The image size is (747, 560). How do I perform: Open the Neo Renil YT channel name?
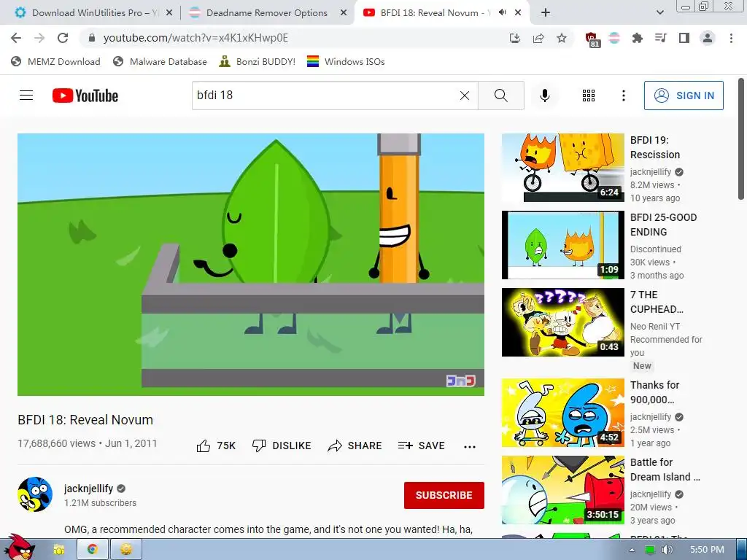pyautogui.click(x=654, y=326)
